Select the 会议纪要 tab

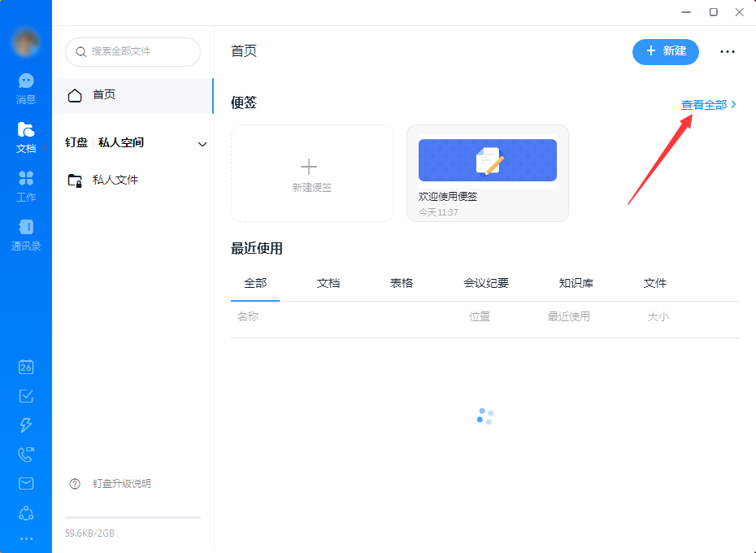(485, 283)
